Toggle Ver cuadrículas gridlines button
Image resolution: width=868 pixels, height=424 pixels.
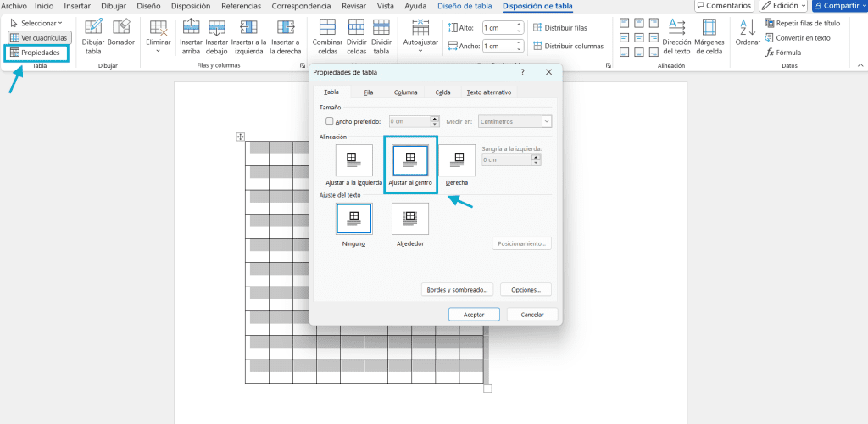(39, 37)
